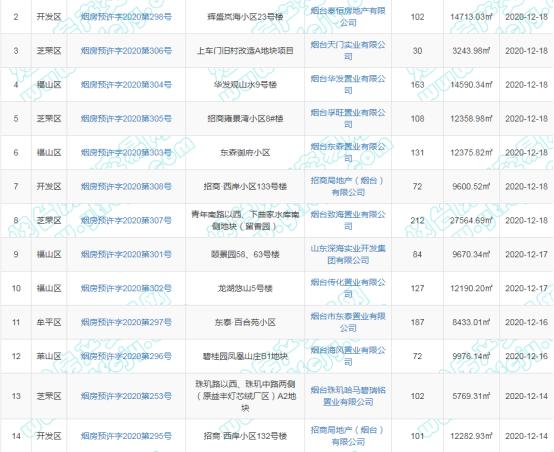
Task: Select the date 2020-12-16 in row 12
Action: pos(526,356)
